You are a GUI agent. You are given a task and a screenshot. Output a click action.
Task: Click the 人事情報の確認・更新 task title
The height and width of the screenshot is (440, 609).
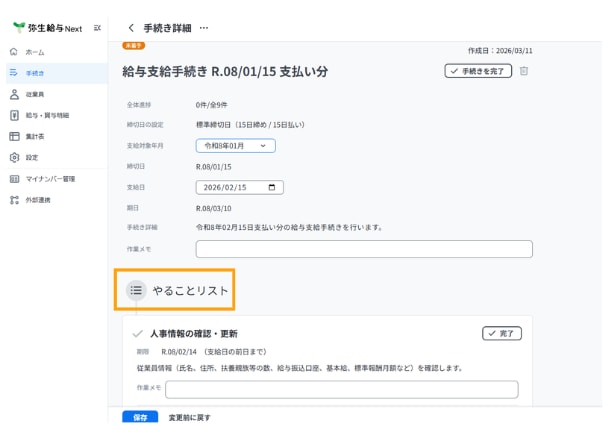tap(193, 334)
